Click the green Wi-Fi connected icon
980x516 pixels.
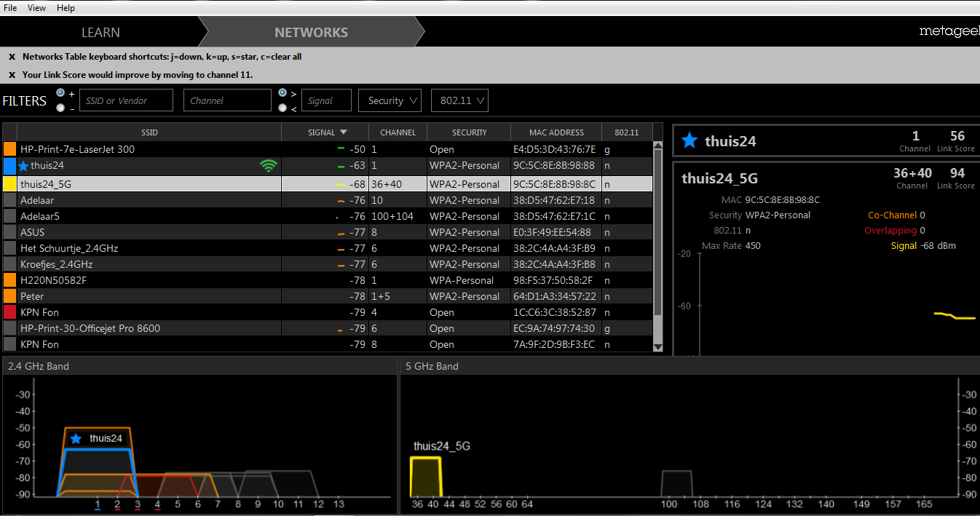coord(269,166)
